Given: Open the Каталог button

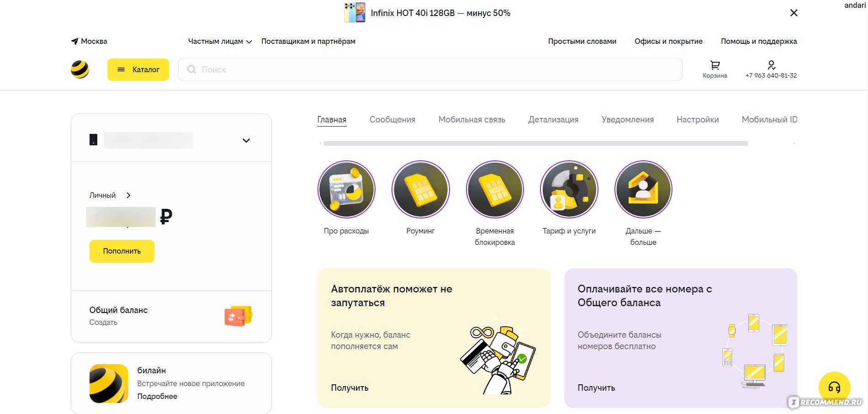Looking at the screenshot, I should point(138,69).
